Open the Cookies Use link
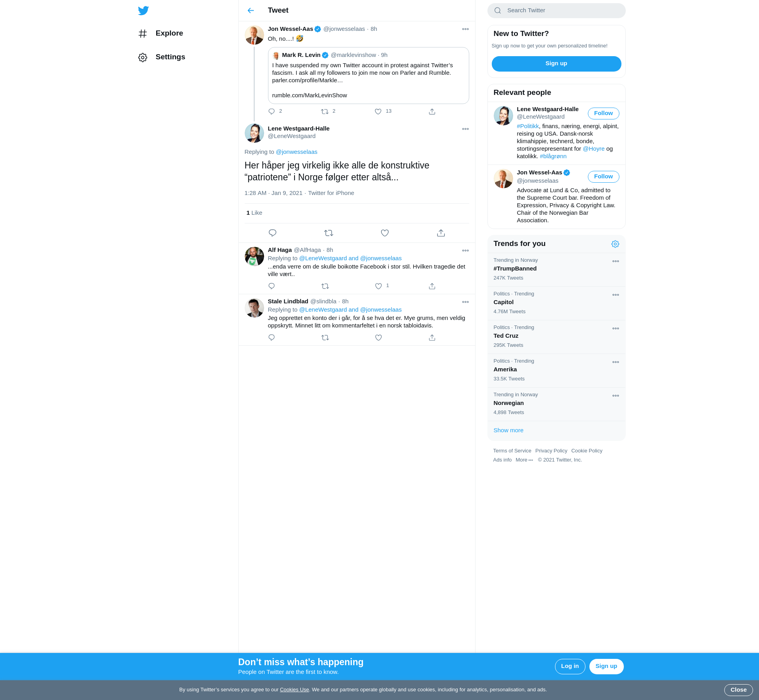Screen dimensions: 759x700 [295, 690]
